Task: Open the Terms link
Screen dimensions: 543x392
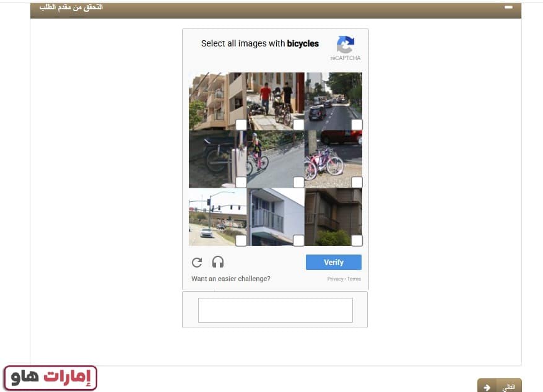Action: click(x=354, y=279)
